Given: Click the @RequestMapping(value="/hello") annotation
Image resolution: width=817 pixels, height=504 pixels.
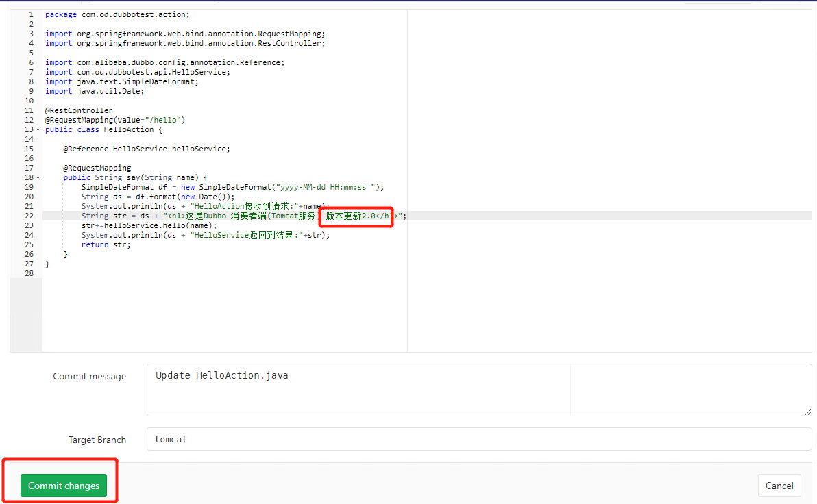Looking at the screenshot, I should pos(115,120).
